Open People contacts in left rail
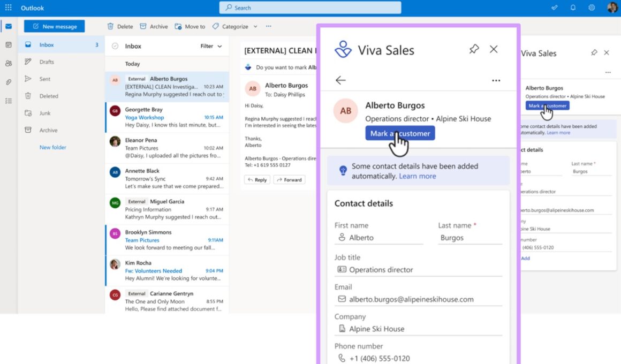Image resolution: width=621 pixels, height=364 pixels. pos(9,63)
